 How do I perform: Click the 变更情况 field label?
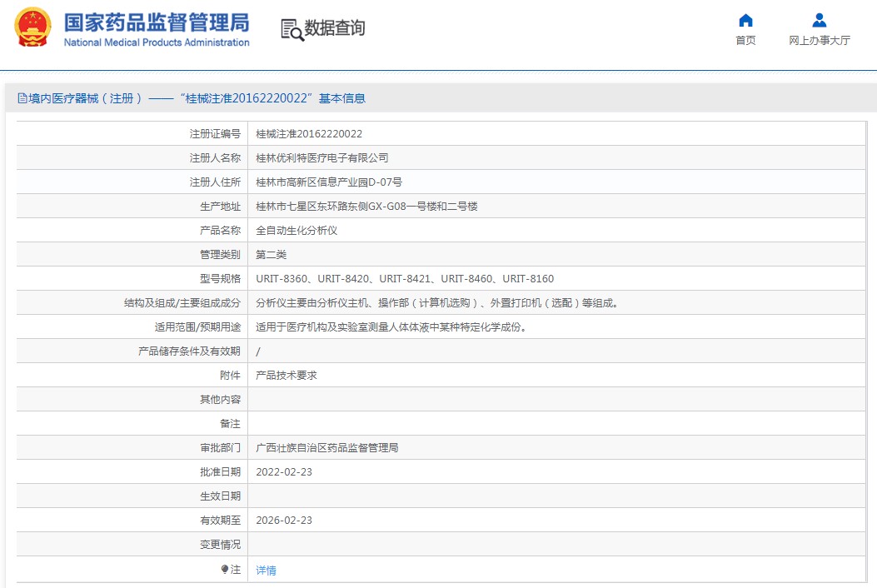[221, 545]
